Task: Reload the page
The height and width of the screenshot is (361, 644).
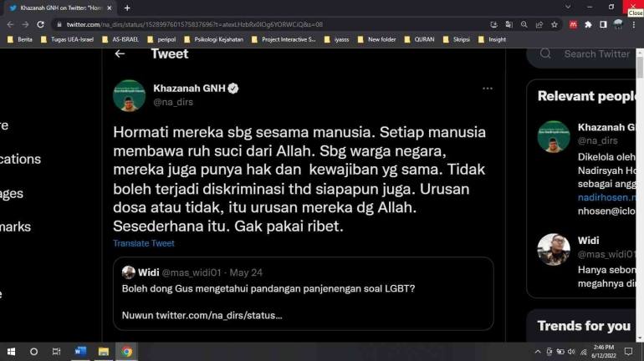Action: click(x=40, y=24)
